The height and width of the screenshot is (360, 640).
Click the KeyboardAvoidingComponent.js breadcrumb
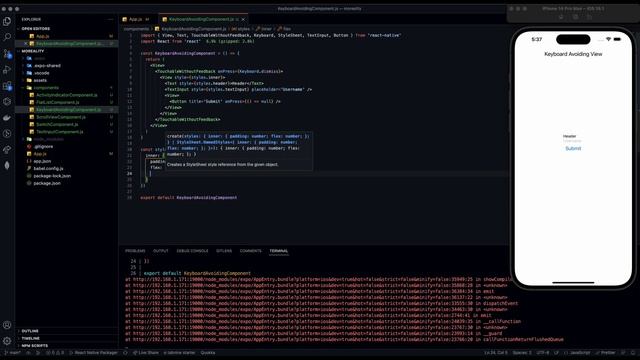tap(191, 29)
